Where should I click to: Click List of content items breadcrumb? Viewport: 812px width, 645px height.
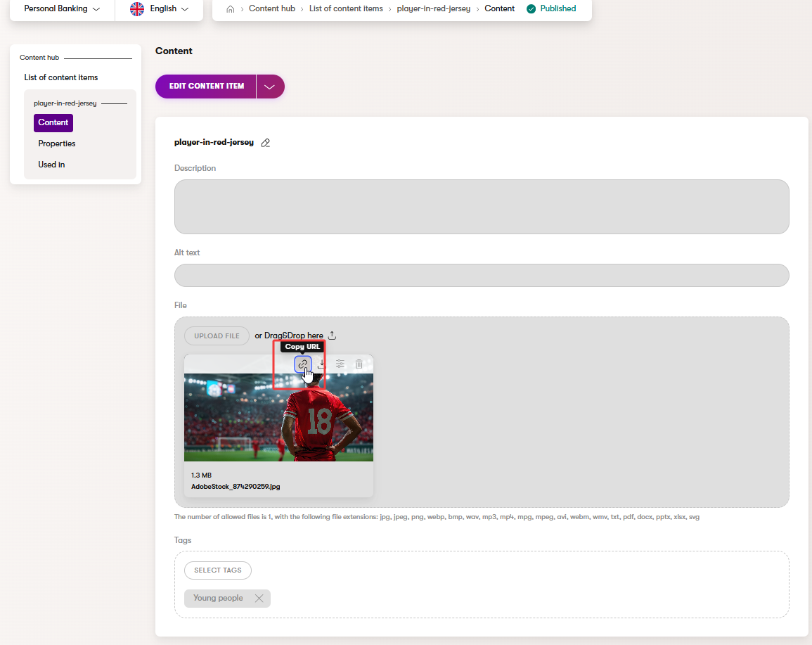click(346, 9)
